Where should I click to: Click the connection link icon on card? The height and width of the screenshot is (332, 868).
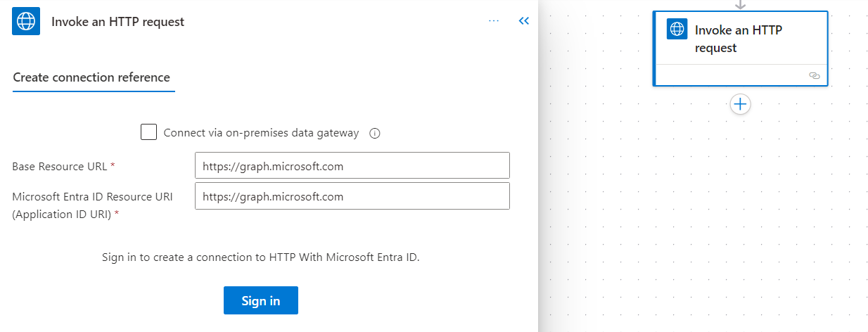[x=815, y=75]
